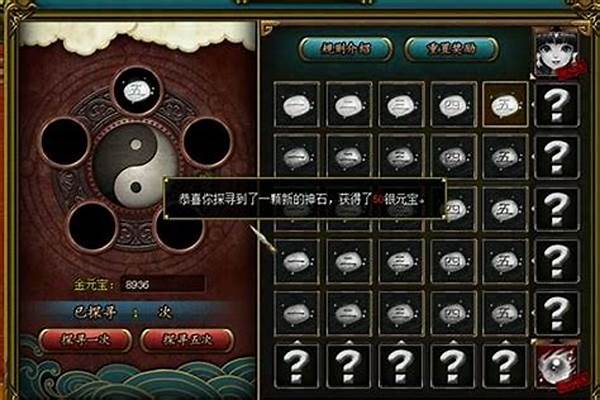The width and height of the screenshot is (600, 400).
Task: Click the 探寻五次 red button
Action: [x=187, y=340]
